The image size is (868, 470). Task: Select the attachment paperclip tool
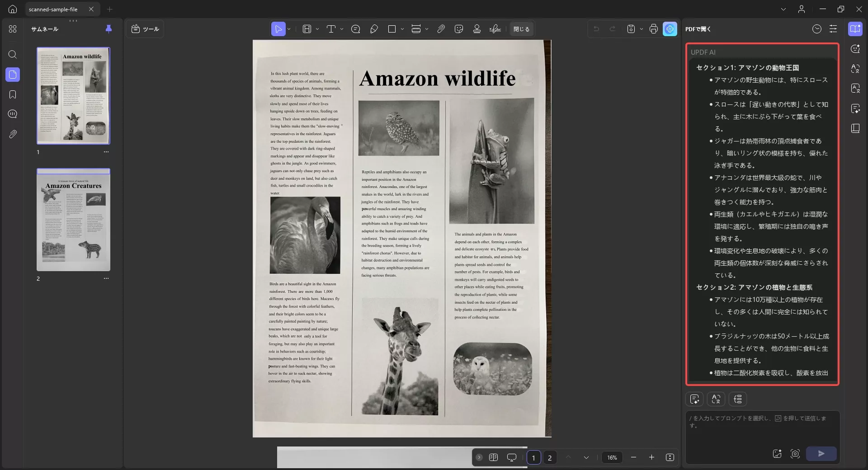click(x=441, y=29)
